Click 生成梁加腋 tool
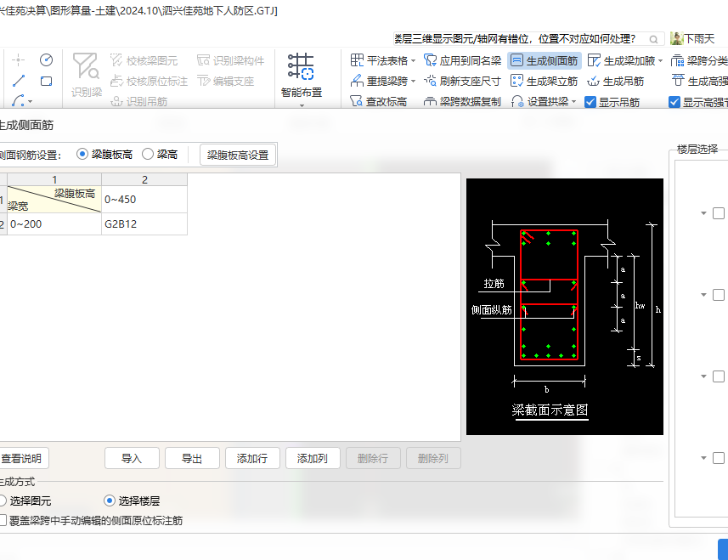Screen dimensions: 728x560 click(621, 60)
